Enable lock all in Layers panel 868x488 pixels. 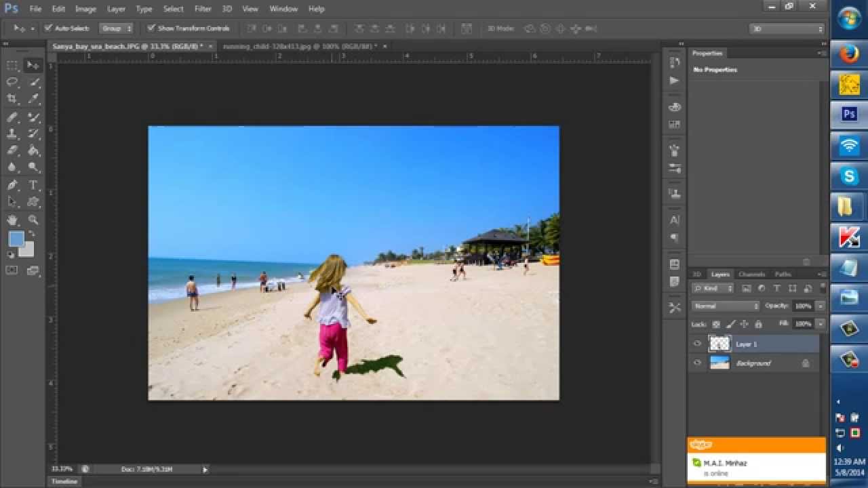(758, 324)
